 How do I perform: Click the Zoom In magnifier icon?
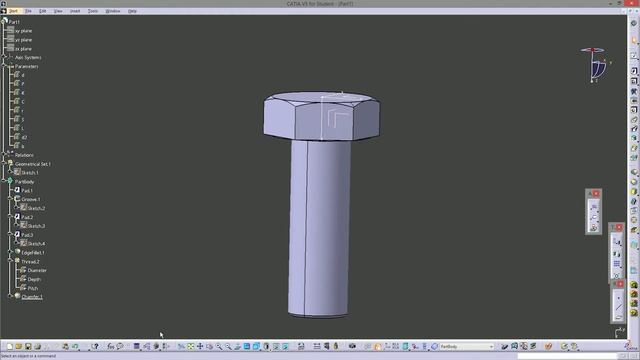tap(219, 347)
